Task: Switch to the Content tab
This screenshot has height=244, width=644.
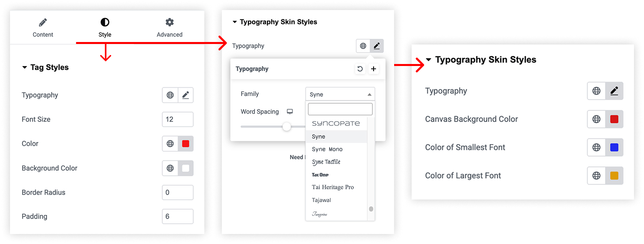Action: click(x=43, y=27)
